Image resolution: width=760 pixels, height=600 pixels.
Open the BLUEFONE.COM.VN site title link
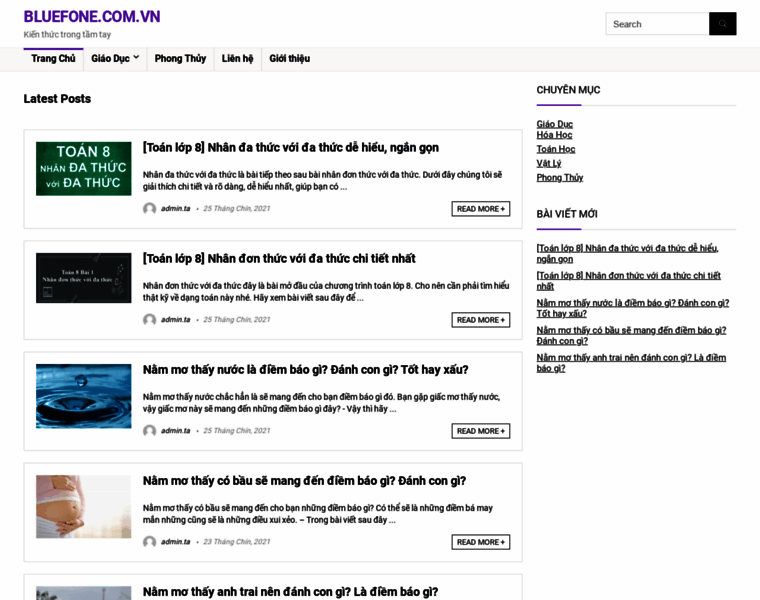(x=92, y=16)
